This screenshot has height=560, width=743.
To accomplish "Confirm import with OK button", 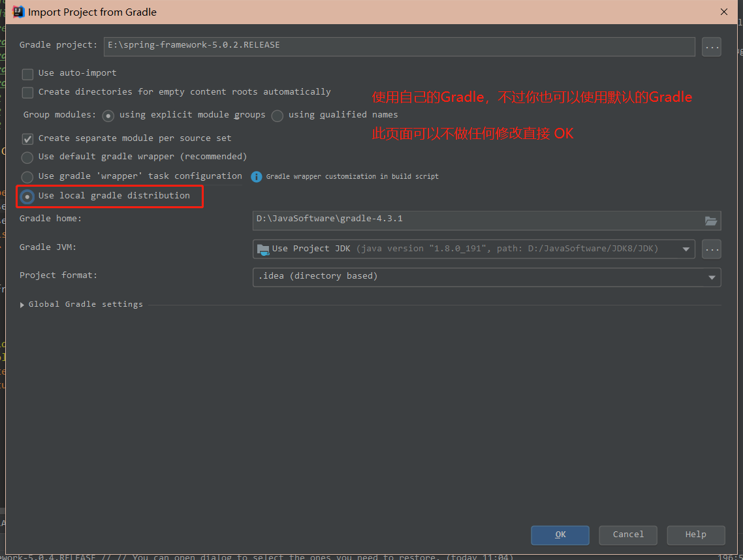I will pyautogui.click(x=560, y=535).
